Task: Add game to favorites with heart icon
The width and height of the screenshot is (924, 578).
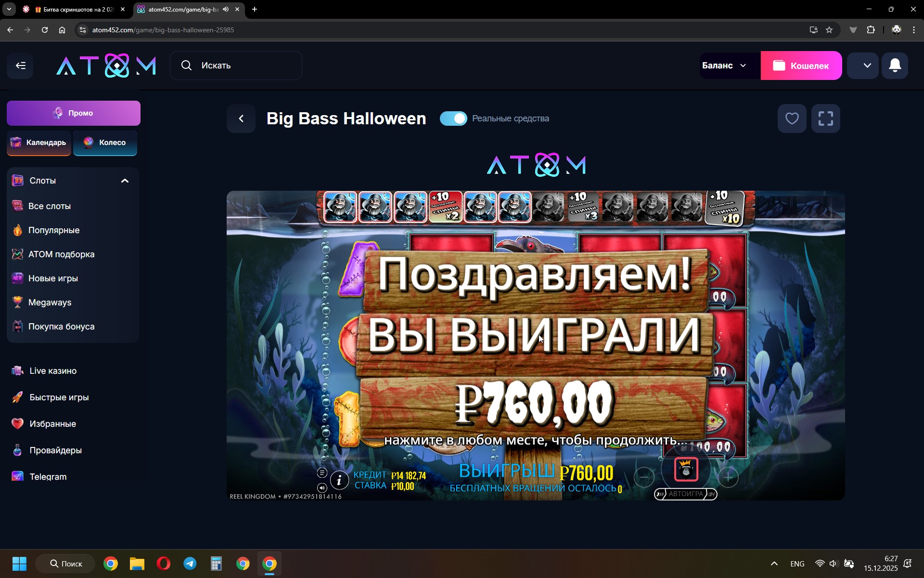Action: pyautogui.click(x=792, y=118)
